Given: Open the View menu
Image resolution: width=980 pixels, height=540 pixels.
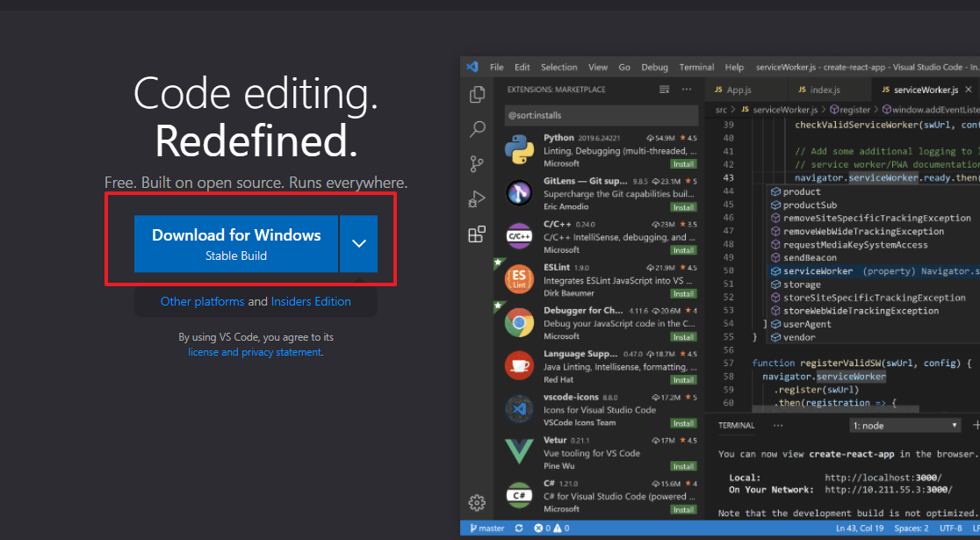Looking at the screenshot, I should click(597, 67).
